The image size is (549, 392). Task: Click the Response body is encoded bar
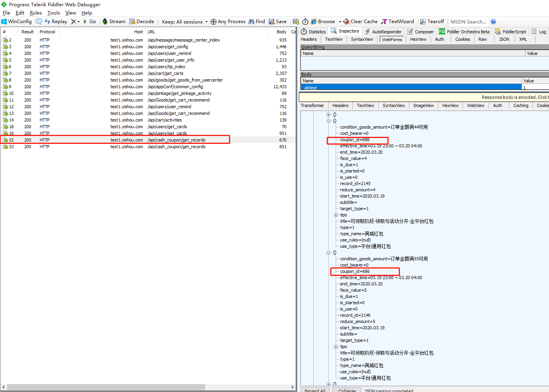424,97
